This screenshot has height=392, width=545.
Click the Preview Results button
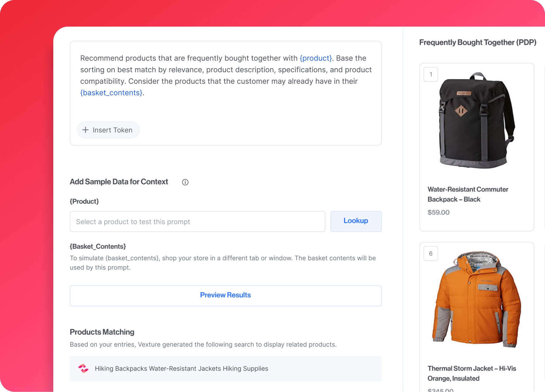tap(226, 296)
